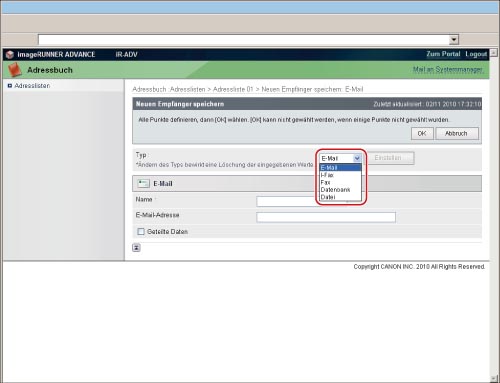Open the browser address bar dropdown arrow
Image resolution: width=500 pixels, height=383 pixels.
pyautogui.click(x=453, y=40)
